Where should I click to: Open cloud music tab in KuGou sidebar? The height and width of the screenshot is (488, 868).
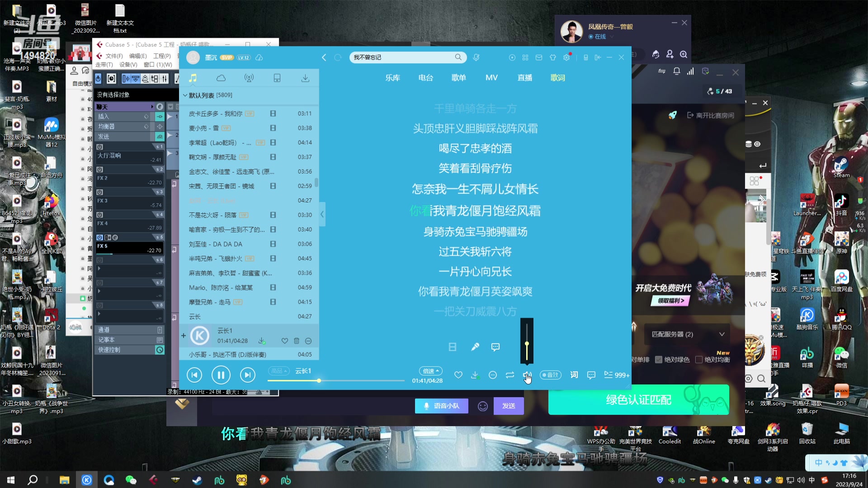[x=221, y=78]
